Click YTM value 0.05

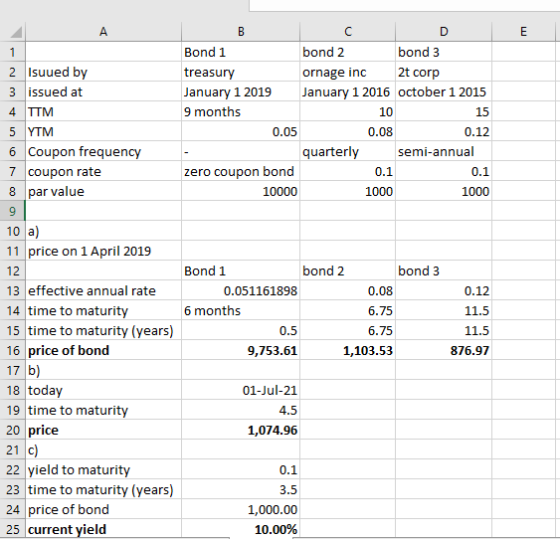[241, 132]
